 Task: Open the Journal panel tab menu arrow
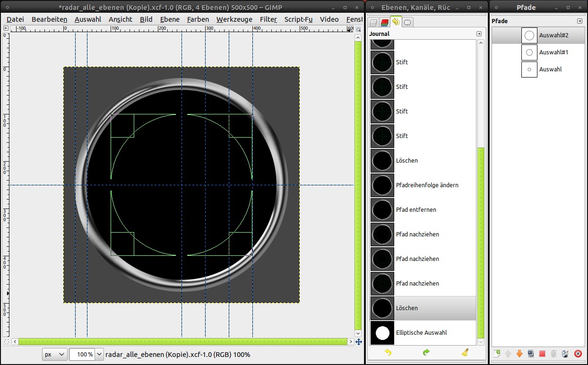479,34
